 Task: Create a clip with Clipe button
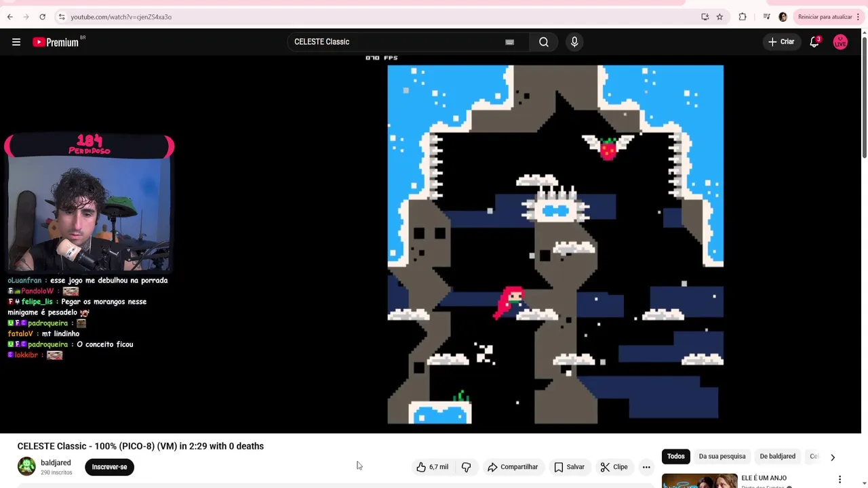click(x=614, y=467)
